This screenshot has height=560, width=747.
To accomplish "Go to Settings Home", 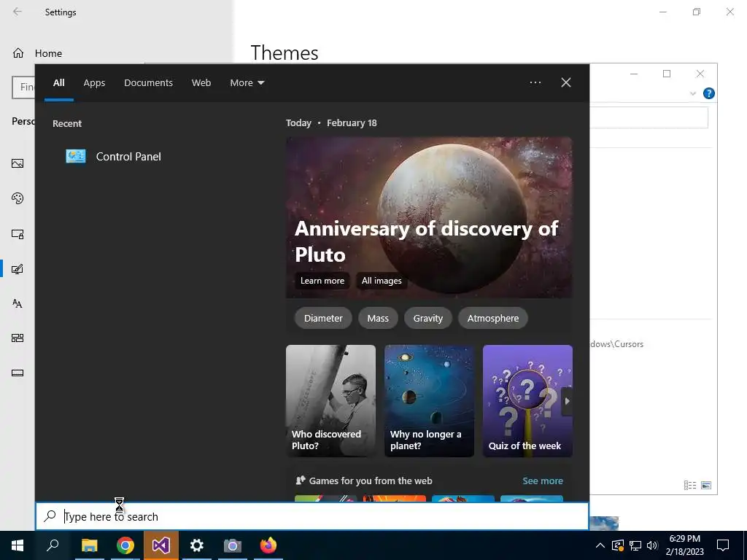I will [x=37, y=53].
